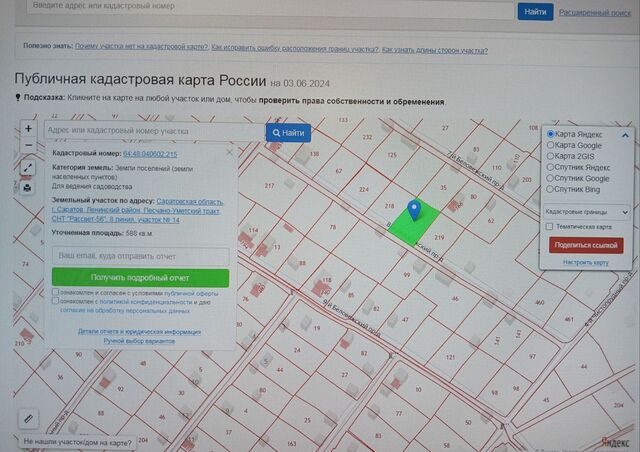
Task: Click the blue location marker pin
Action: pyautogui.click(x=414, y=210)
